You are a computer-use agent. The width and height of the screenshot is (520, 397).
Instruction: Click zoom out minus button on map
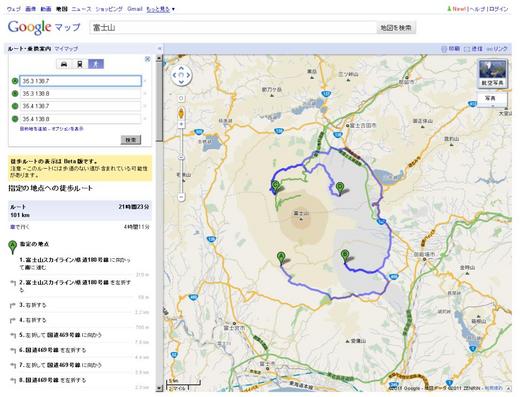pyautogui.click(x=181, y=197)
